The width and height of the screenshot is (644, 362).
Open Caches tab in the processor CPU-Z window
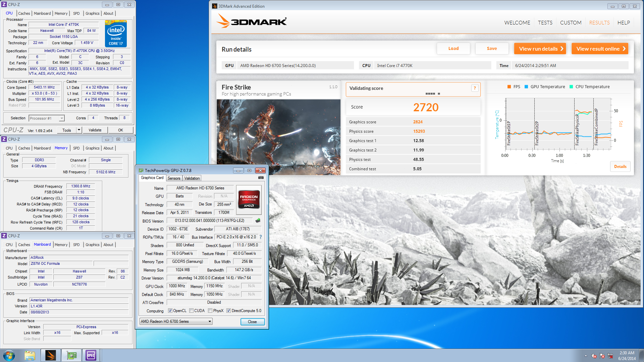tap(24, 13)
